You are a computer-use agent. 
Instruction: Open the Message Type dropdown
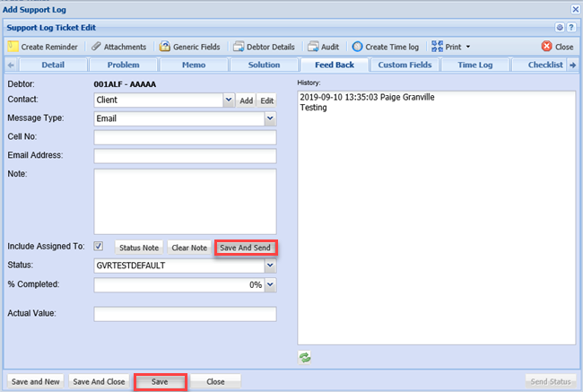coord(270,118)
